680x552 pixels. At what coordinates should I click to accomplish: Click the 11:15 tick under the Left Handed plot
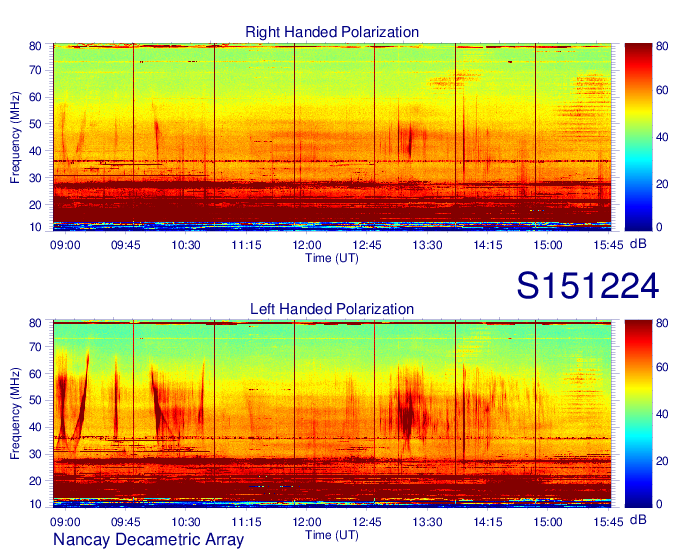[246, 522]
